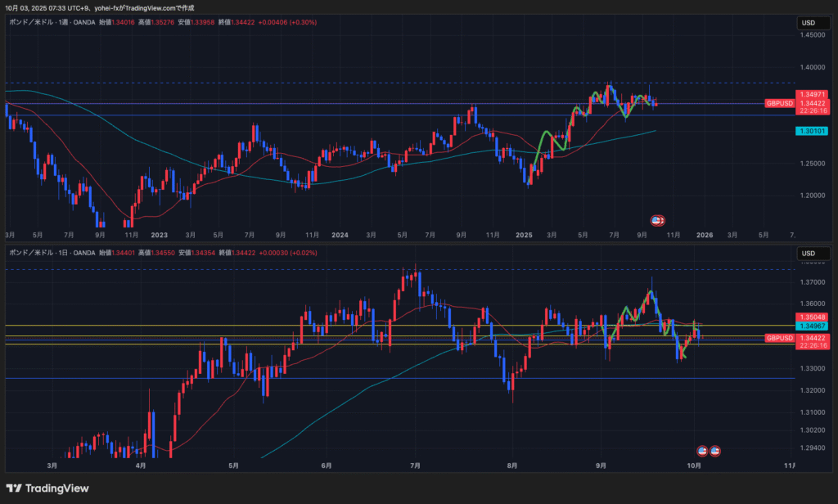The width and height of the screenshot is (838, 504).
Task: Open the USD currency selector on daily chart
Action: pos(809,253)
